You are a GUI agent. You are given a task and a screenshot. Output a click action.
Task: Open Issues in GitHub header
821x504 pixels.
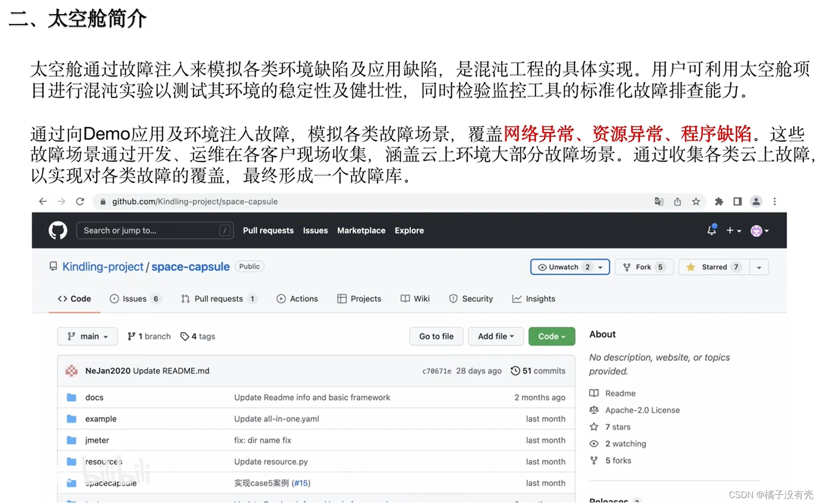point(315,230)
